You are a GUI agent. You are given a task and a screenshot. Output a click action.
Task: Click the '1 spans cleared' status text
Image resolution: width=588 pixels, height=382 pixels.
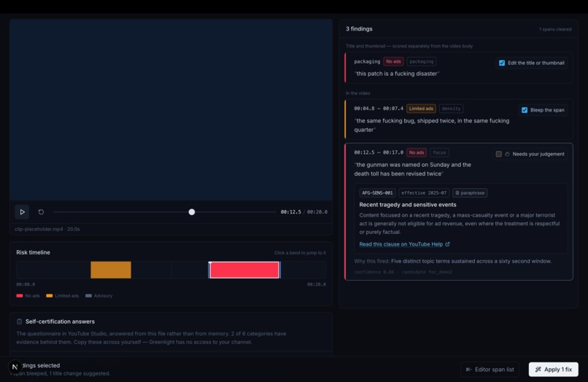555,29
